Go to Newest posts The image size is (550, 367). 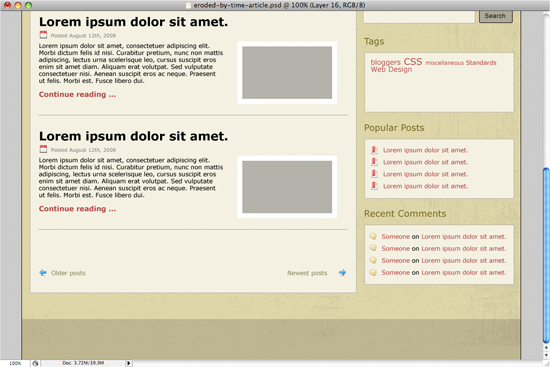tap(307, 273)
